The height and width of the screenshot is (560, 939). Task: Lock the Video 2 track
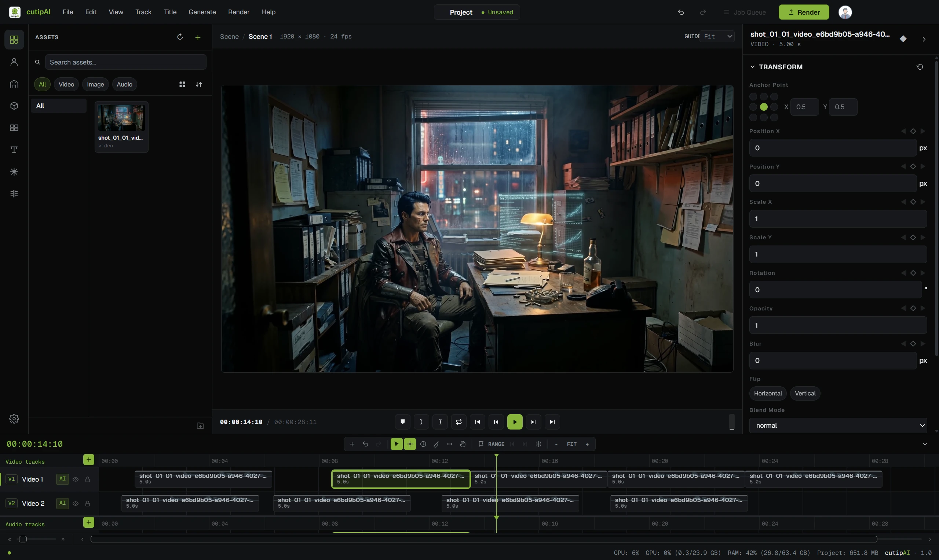tap(88, 504)
